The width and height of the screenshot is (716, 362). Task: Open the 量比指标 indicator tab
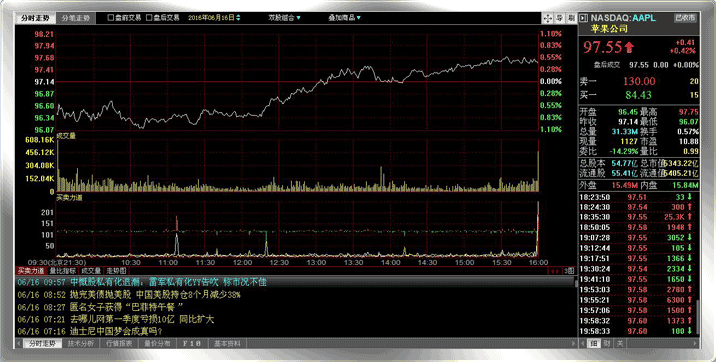62,271
